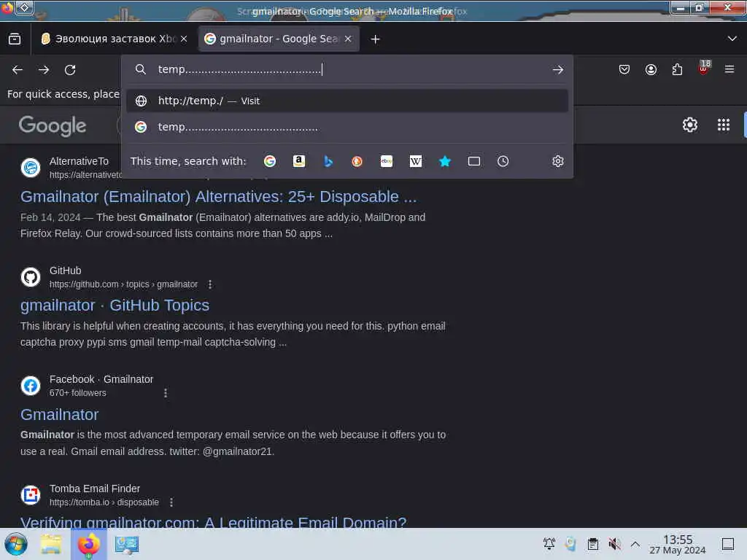Screen dimensions: 747x560
Task: Expand hidden system tray icons
Action: [x=635, y=544]
